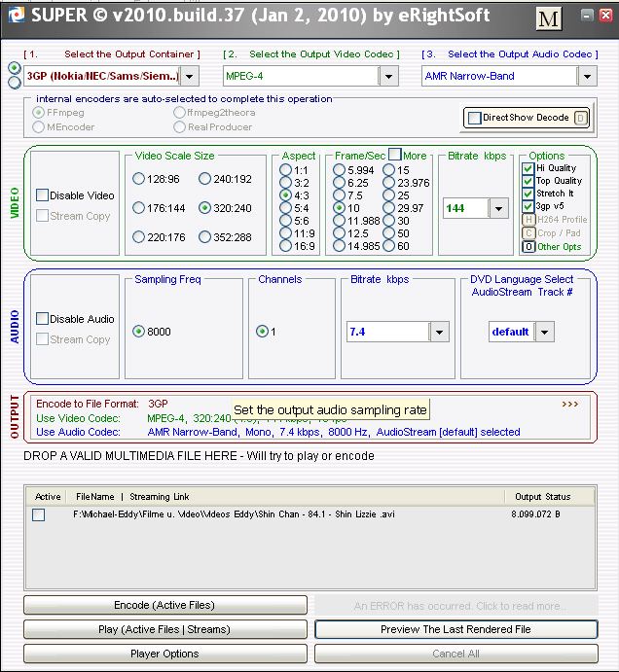Screen dimensions: 619x672
Task: Click the >>> arrows in output panel
Action: pos(570,405)
